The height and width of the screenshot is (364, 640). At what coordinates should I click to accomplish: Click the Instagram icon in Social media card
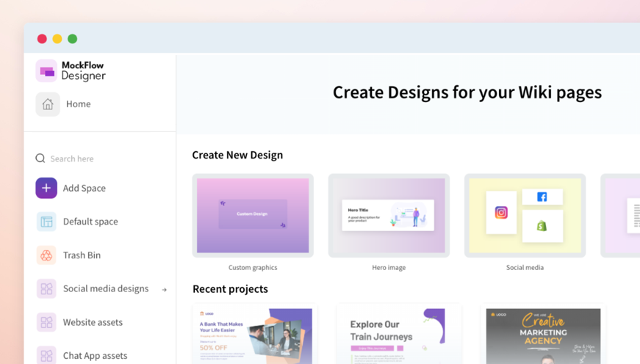pos(501,212)
